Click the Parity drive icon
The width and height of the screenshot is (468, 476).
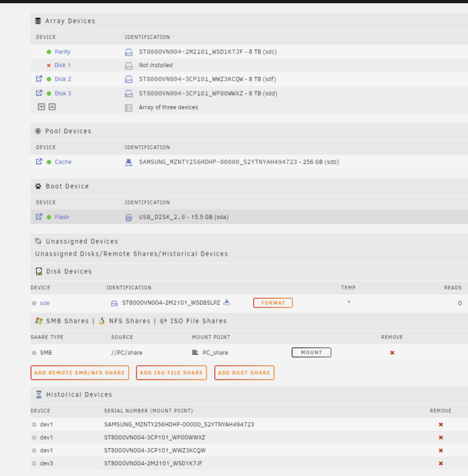point(129,52)
